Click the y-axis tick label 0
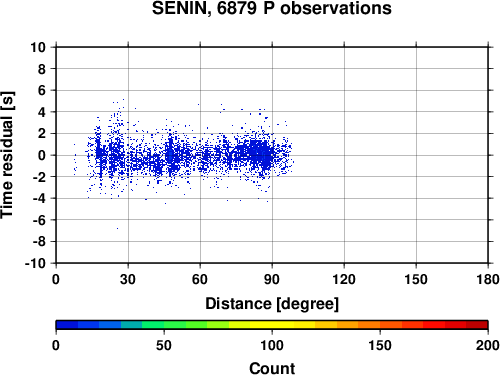The height and width of the screenshot is (375, 500). click(x=42, y=155)
